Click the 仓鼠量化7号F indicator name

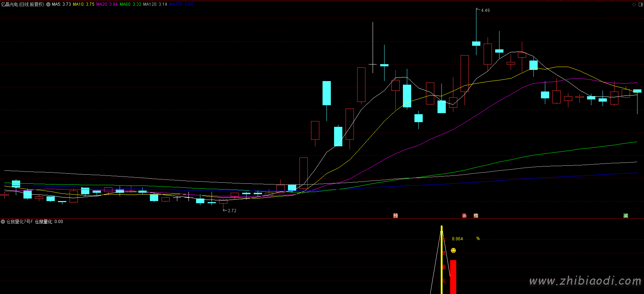pyautogui.click(x=19, y=222)
